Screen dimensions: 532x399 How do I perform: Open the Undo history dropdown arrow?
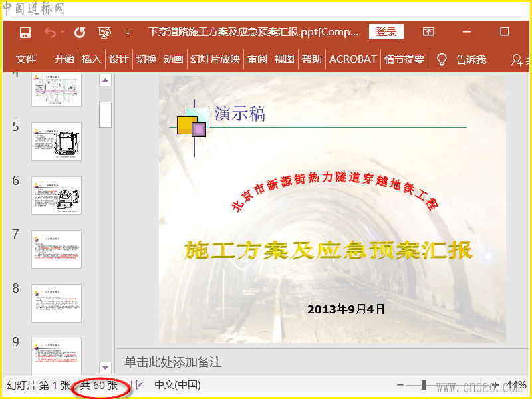[63, 32]
